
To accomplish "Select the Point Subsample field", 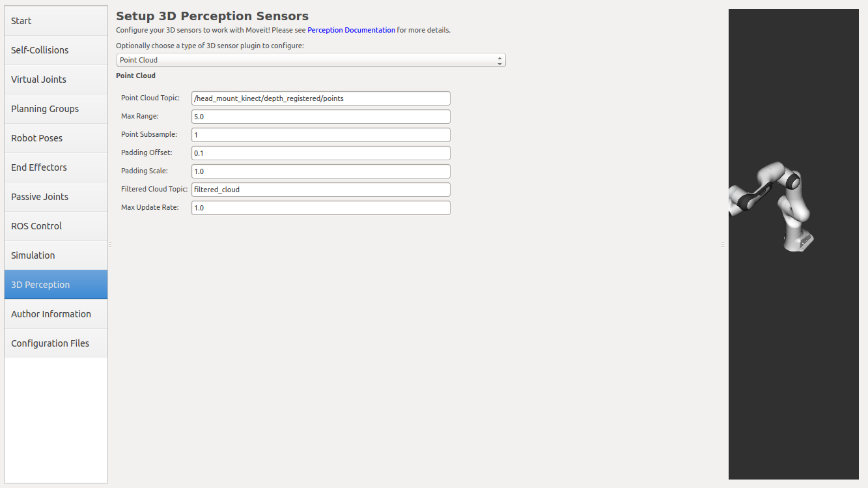I will (321, 135).
